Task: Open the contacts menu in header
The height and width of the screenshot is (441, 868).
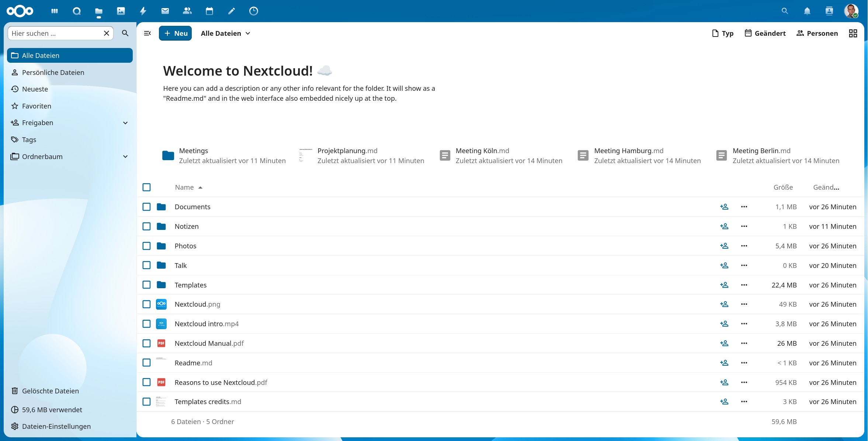Action: (829, 11)
